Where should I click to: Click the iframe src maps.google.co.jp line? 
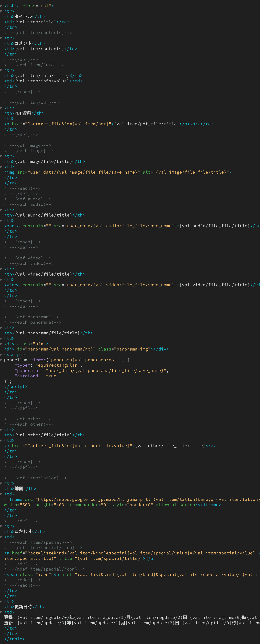pyautogui.click(x=132, y=499)
